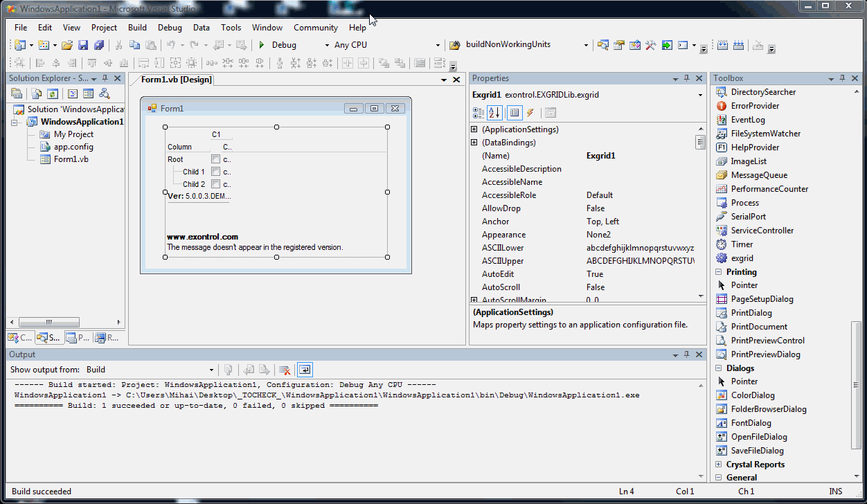867x504 pixels.
Task: Select the Form1.vb [Design] tab
Action: pyautogui.click(x=176, y=80)
